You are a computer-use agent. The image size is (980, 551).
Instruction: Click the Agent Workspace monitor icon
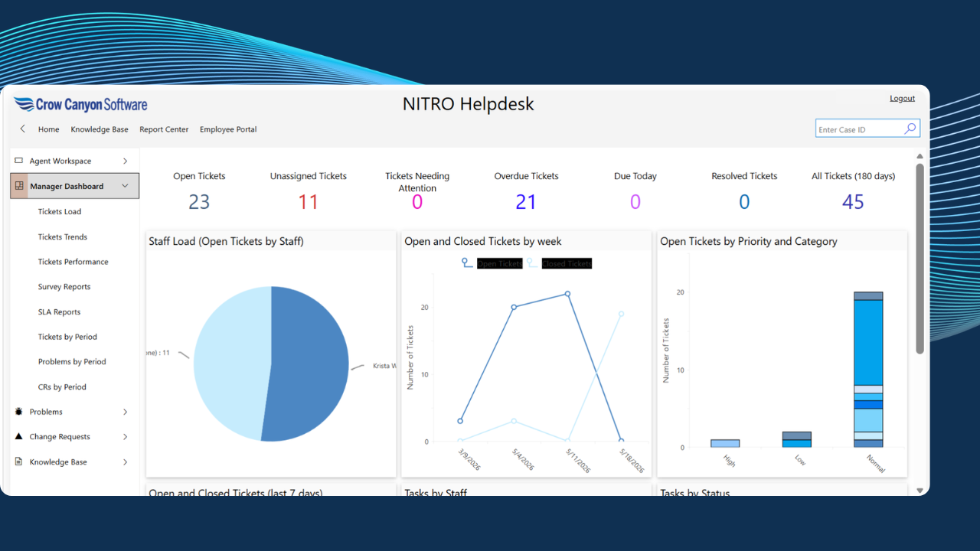pos(18,161)
